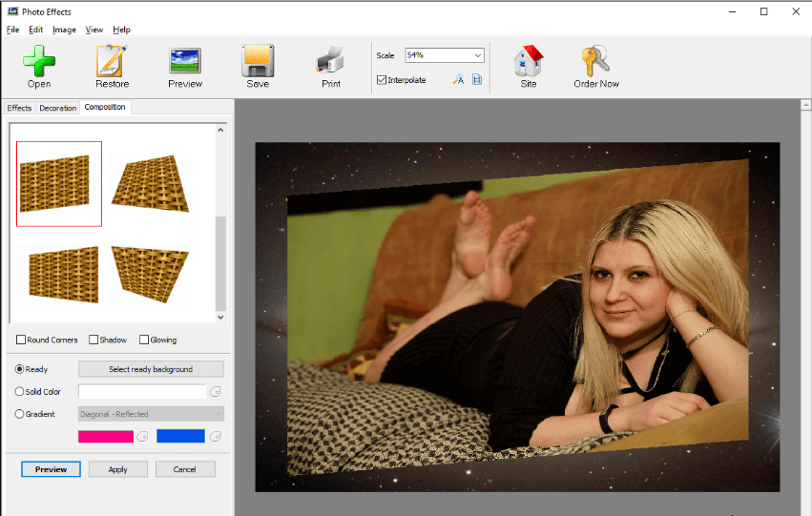Screen dimensions: 812x516
Task: Select the Solid Color radio button
Action: [20, 392]
